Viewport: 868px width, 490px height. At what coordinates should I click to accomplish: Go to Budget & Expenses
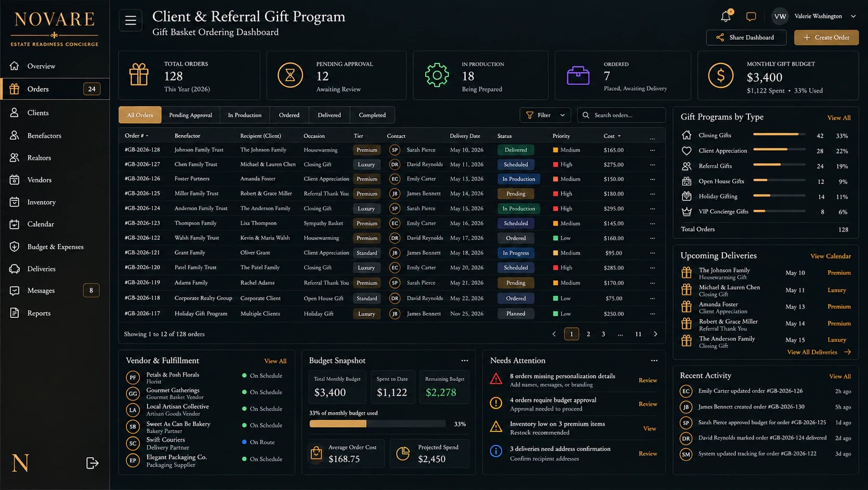click(x=55, y=247)
